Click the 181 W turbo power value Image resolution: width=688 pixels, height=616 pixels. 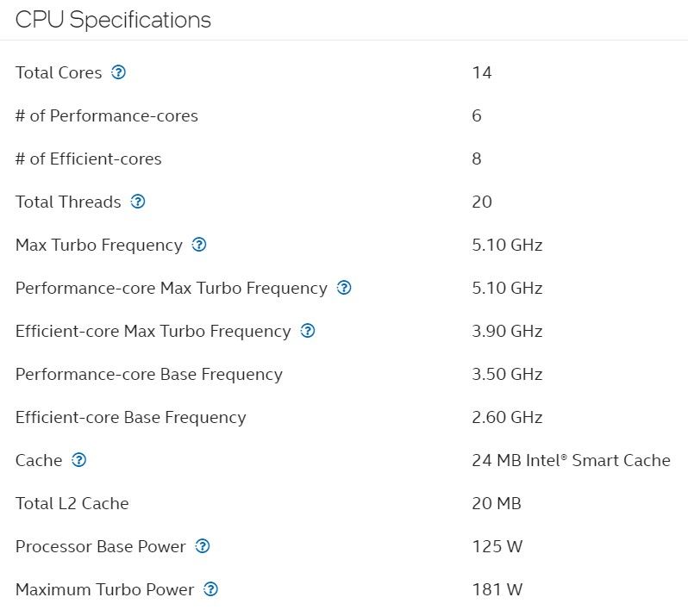(x=497, y=589)
